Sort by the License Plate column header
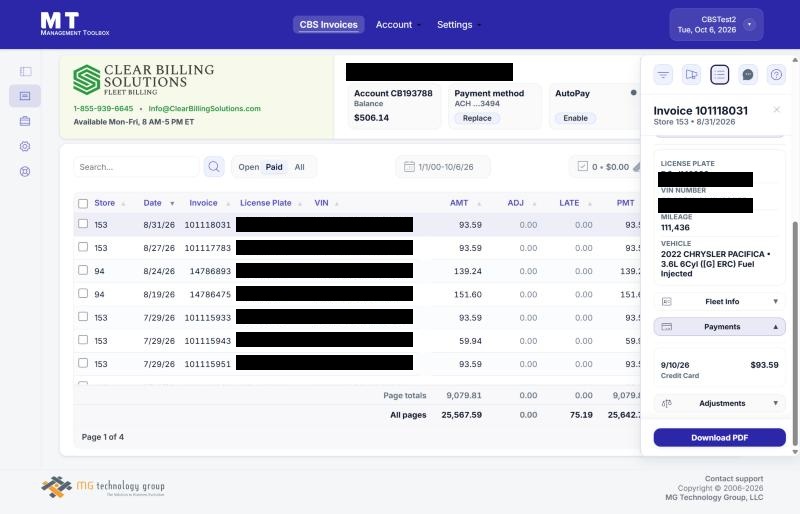 click(x=271, y=203)
